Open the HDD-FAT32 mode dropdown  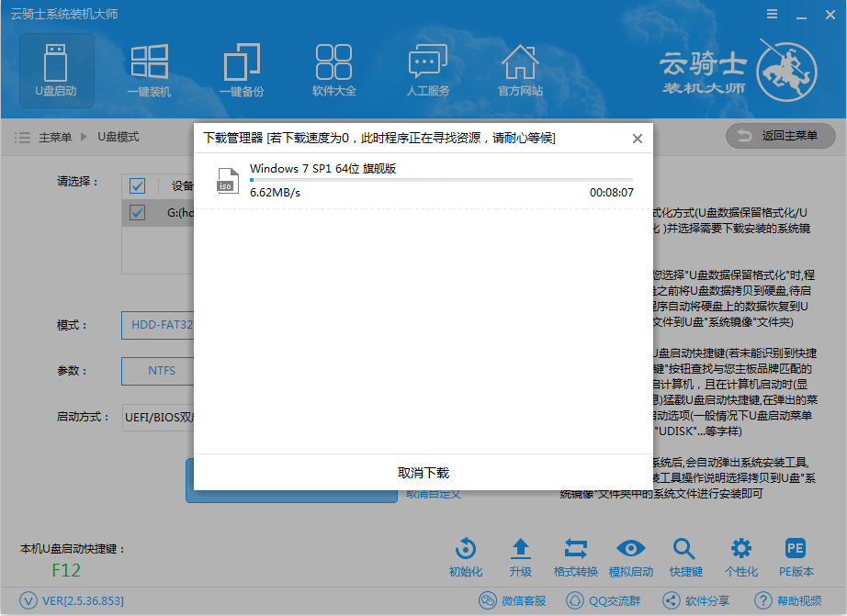163,325
